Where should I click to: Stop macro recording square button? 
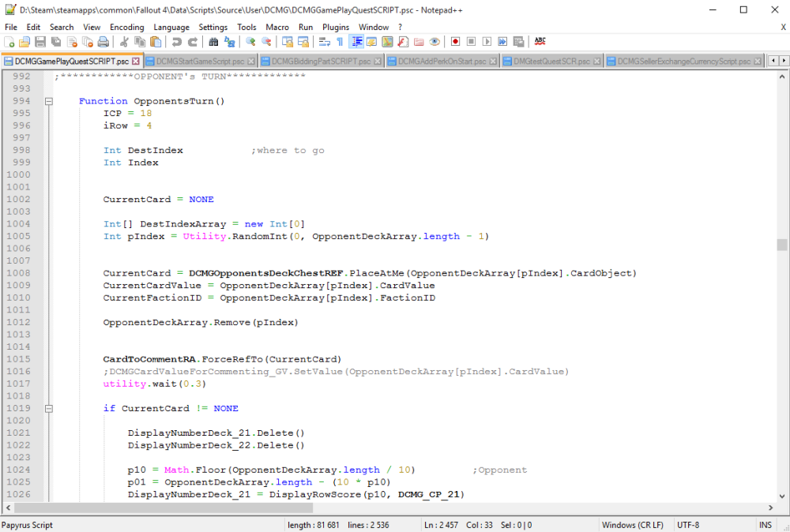pyautogui.click(x=471, y=42)
